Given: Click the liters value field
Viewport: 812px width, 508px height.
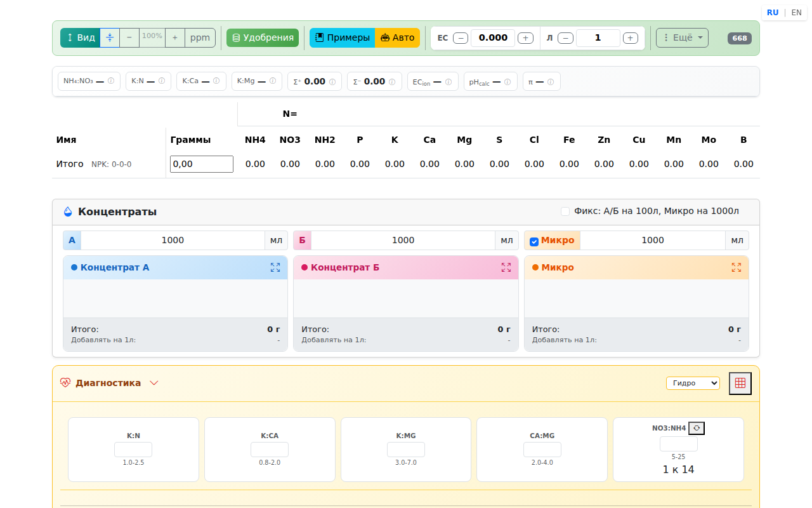Looking at the screenshot, I should coord(598,37).
